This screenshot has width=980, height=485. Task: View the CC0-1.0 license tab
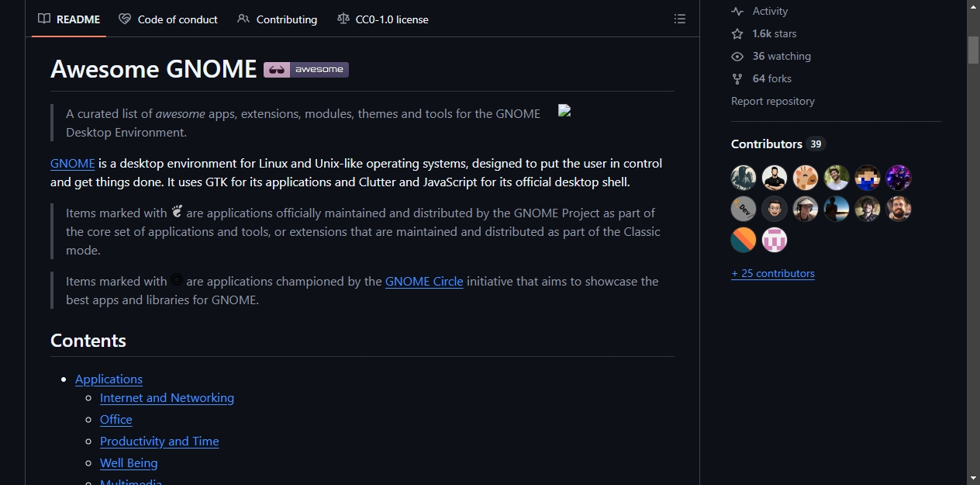tap(383, 19)
